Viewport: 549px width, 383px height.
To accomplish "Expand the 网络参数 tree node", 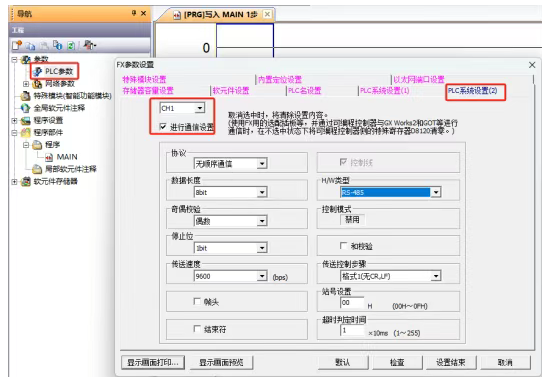I will pos(26,84).
